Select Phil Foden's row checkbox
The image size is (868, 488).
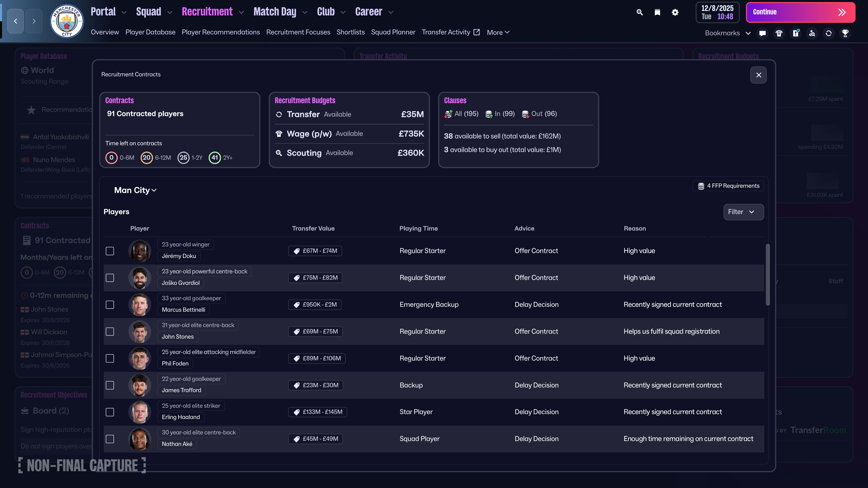pos(110,358)
